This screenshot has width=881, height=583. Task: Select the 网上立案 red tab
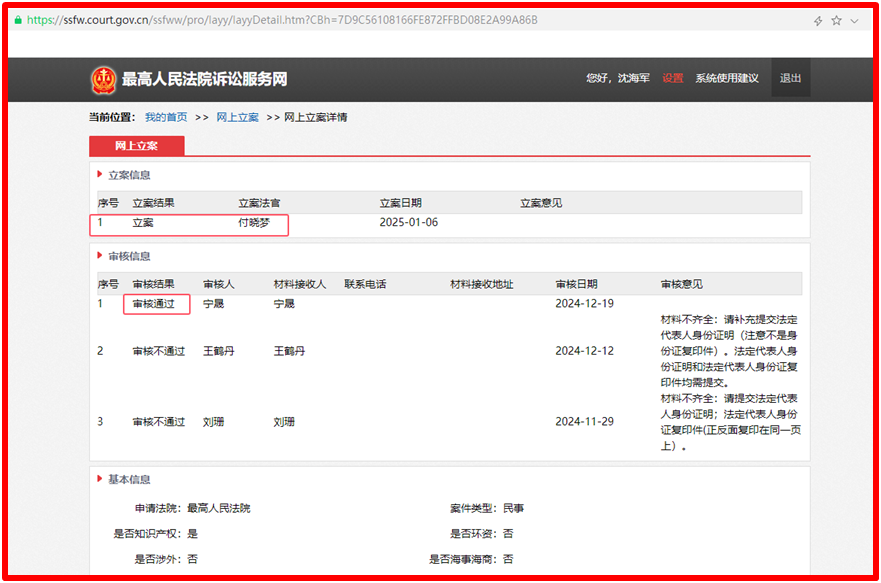pyautogui.click(x=137, y=146)
